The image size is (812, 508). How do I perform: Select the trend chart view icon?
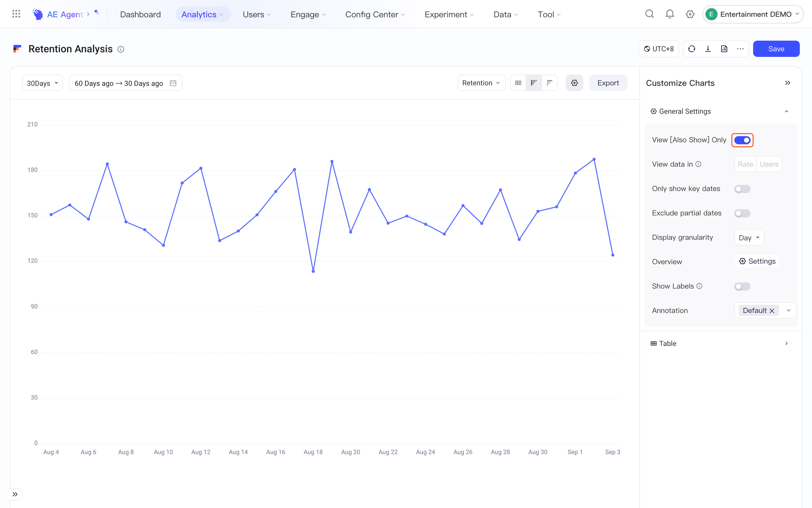click(x=534, y=83)
